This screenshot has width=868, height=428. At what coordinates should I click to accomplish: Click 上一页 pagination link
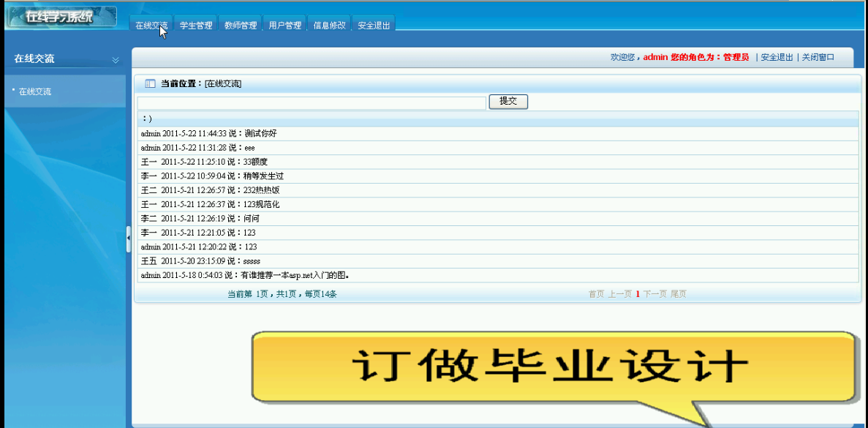[620, 294]
